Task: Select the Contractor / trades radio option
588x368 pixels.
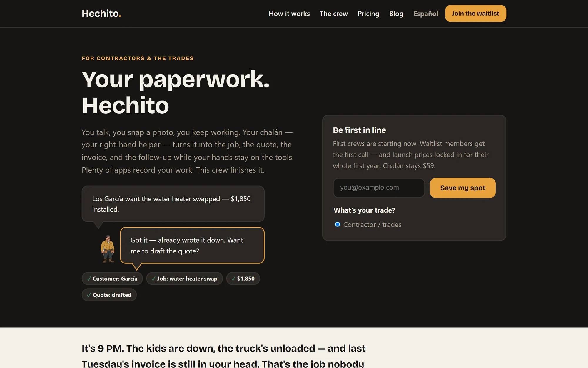Action: pos(338,224)
